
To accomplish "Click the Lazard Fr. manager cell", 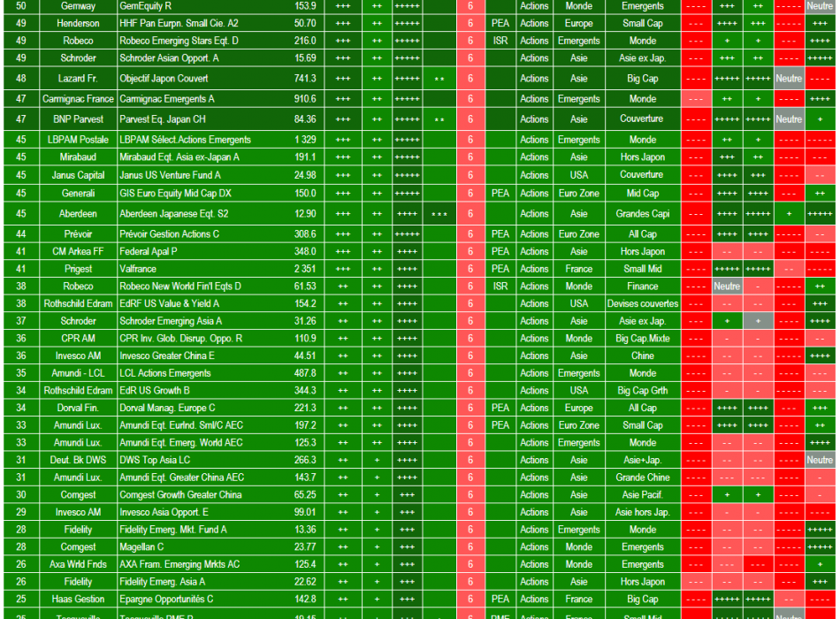I will click(78, 78).
